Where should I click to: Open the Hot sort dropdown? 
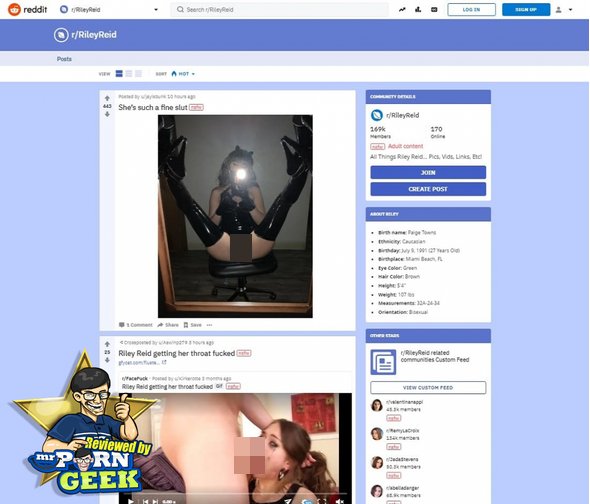click(183, 74)
